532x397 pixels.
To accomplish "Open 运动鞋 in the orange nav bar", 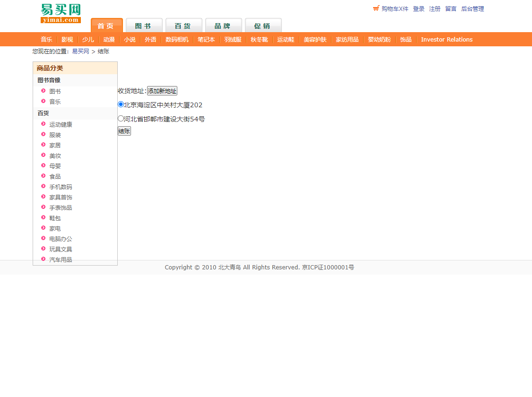I will [286, 40].
